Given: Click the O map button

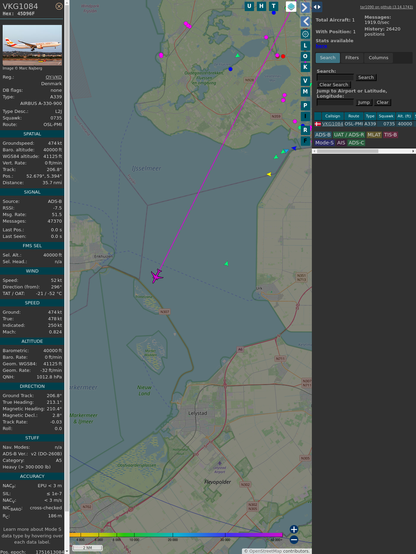Looking at the screenshot, I should (x=305, y=56).
